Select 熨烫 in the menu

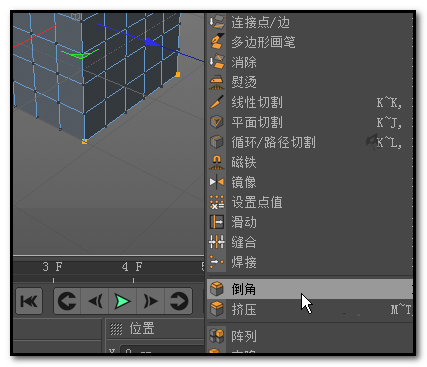(x=310, y=82)
